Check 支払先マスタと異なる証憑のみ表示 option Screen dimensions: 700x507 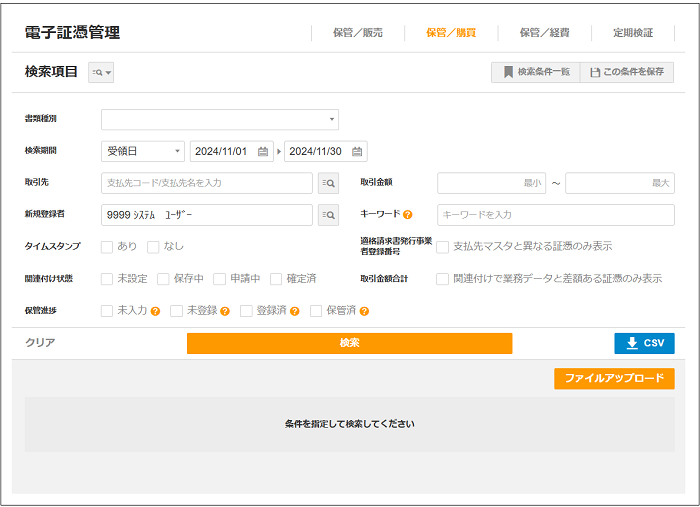pos(442,247)
